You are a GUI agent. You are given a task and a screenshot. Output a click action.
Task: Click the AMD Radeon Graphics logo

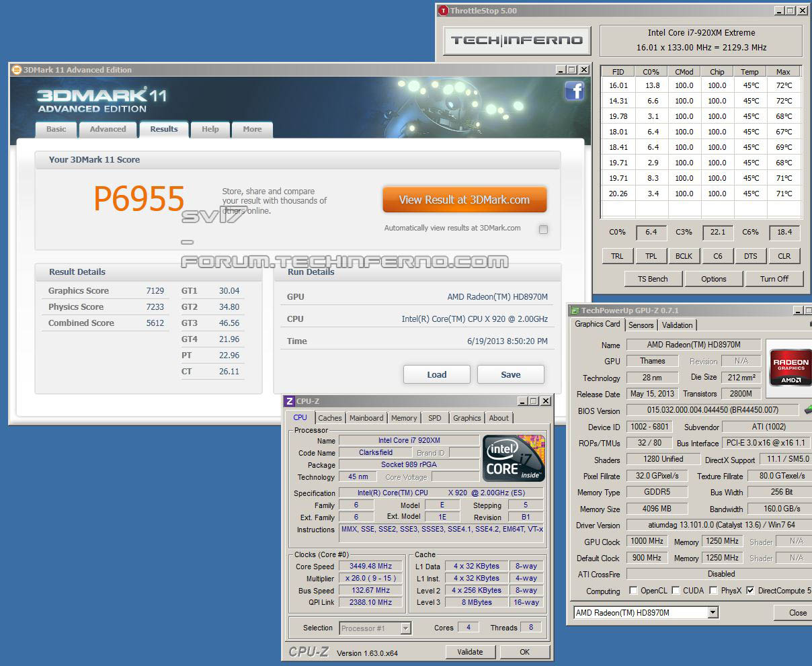790,368
